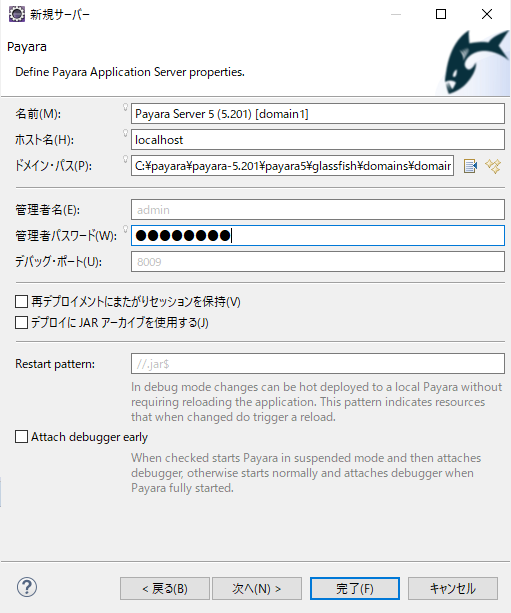This screenshot has width=511, height=613.
Task: Click the Restart pattern input field
Action: click(318, 364)
